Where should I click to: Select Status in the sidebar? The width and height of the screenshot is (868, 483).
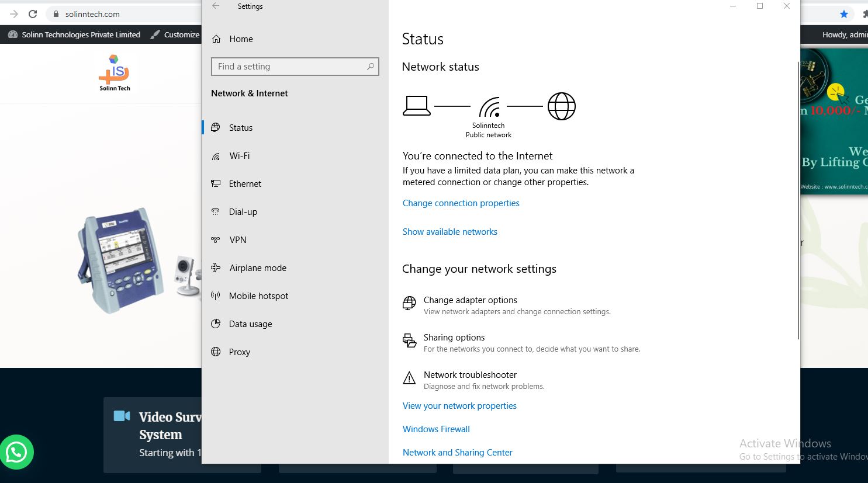tap(240, 128)
